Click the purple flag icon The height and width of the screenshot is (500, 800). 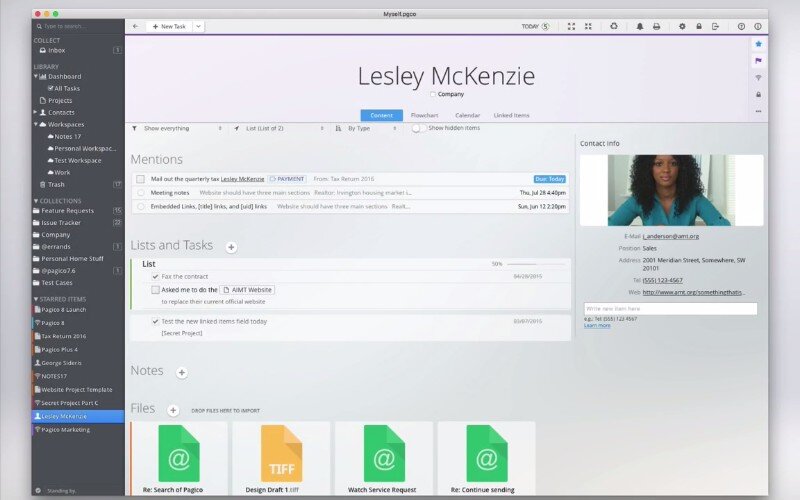(758, 61)
